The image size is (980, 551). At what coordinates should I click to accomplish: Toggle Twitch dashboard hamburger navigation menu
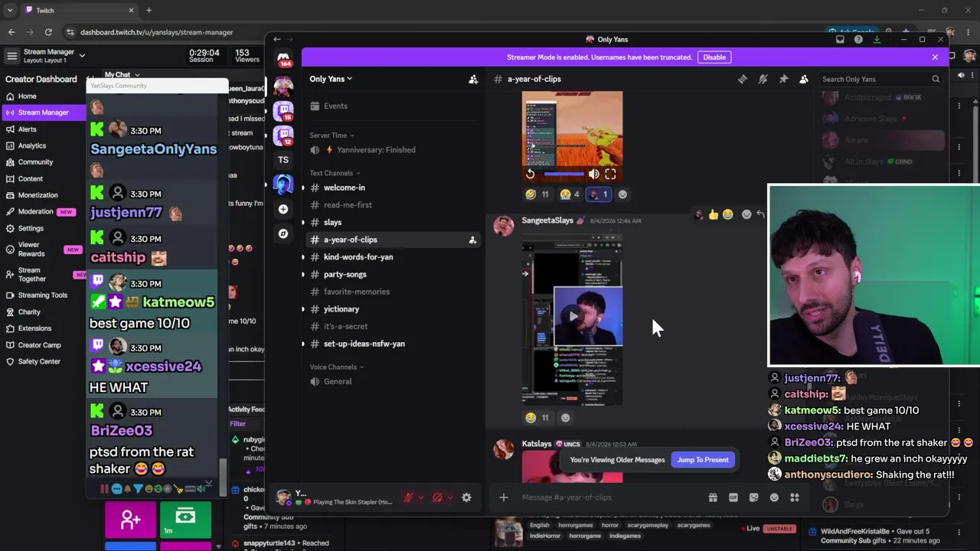pyautogui.click(x=11, y=56)
